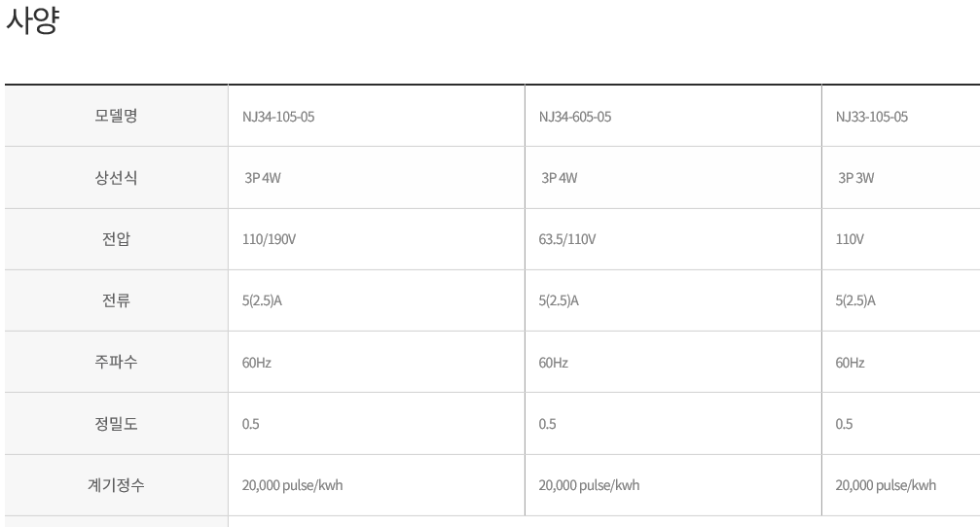The width and height of the screenshot is (980, 527).
Task: Click the 정밀도 row header
Action: [x=116, y=423]
